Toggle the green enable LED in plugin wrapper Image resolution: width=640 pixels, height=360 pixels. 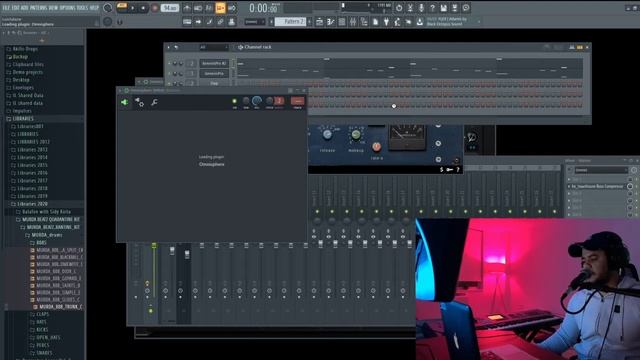pos(234,101)
